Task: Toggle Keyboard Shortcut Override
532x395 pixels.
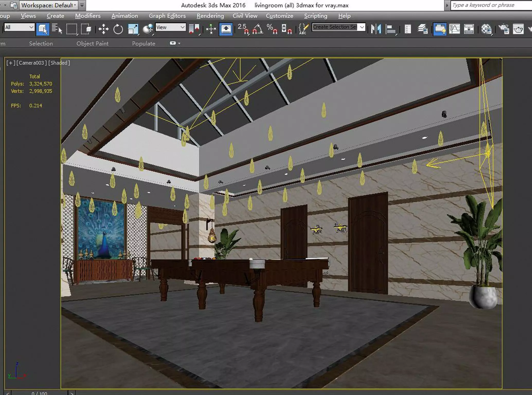Action: [x=226, y=29]
